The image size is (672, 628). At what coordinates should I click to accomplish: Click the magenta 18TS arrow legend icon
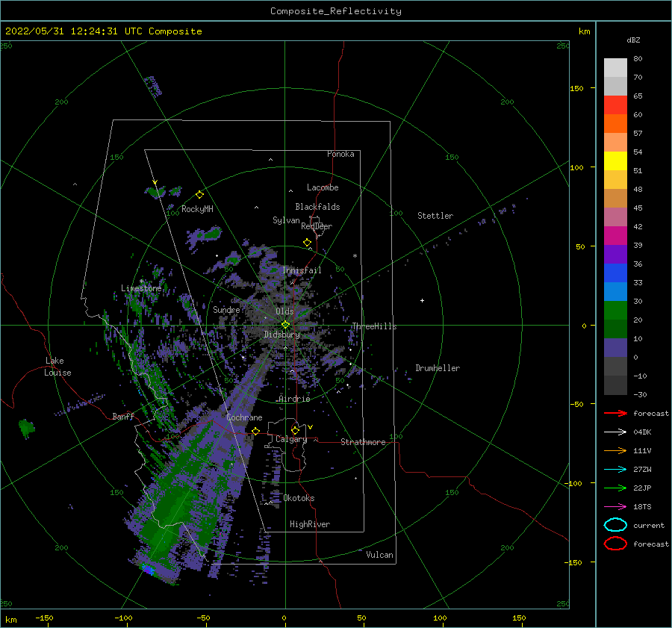pos(615,507)
